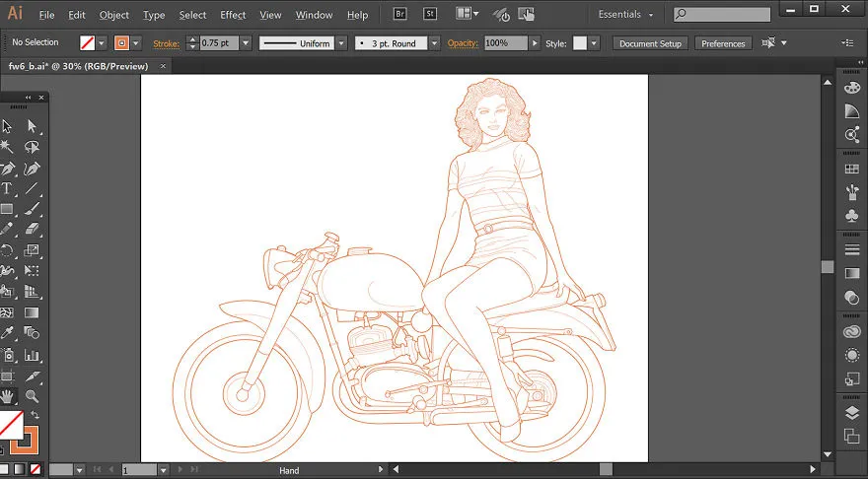Open the Layers panel icon
Image resolution: width=868 pixels, height=479 pixels.
[x=852, y=413]
